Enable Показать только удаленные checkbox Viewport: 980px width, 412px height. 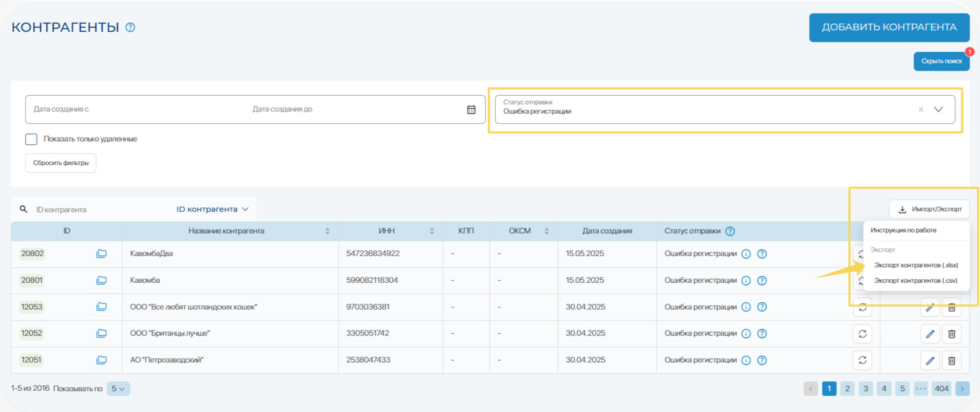tap(31, 139)
